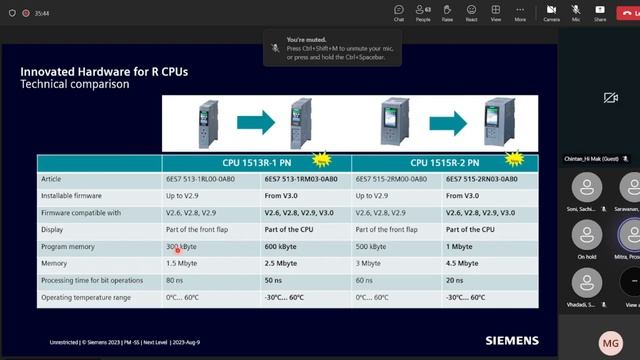Click Innovated Hardware for R CPUs title
Image resolution: width=640 pixels, height=360 pixels.
(104, 72)
